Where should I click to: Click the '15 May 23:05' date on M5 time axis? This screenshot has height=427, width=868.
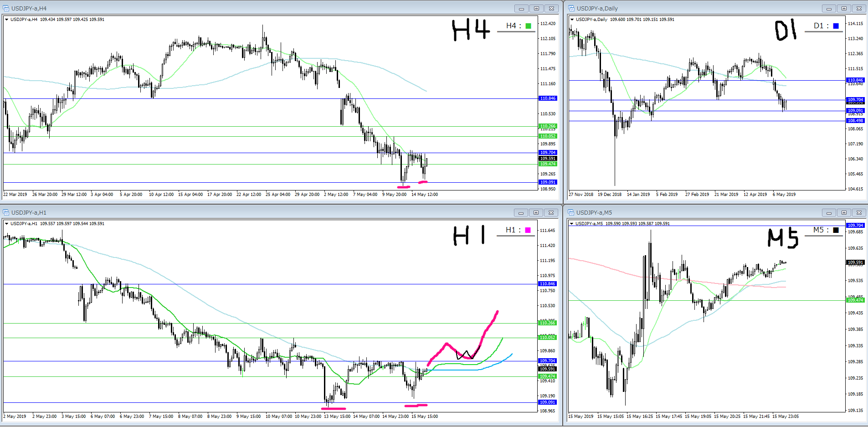click(786, 417)
